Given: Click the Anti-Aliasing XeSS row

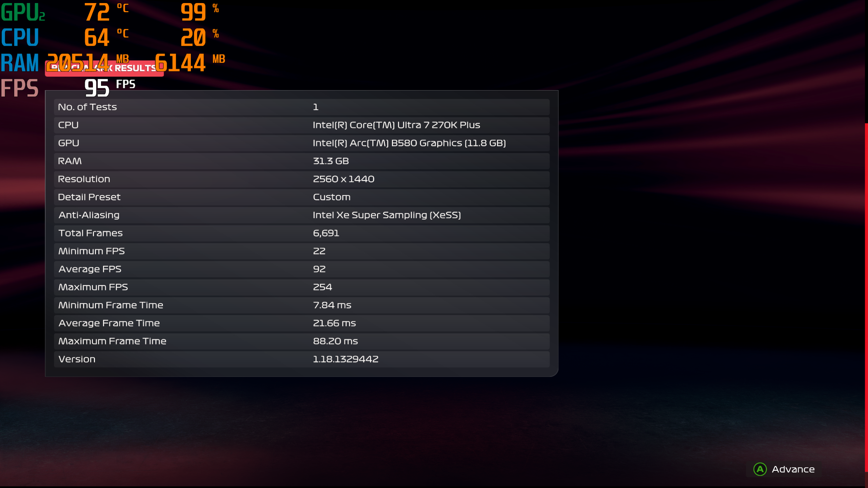Looking at the screenshot, I should (x=301, y=215).
